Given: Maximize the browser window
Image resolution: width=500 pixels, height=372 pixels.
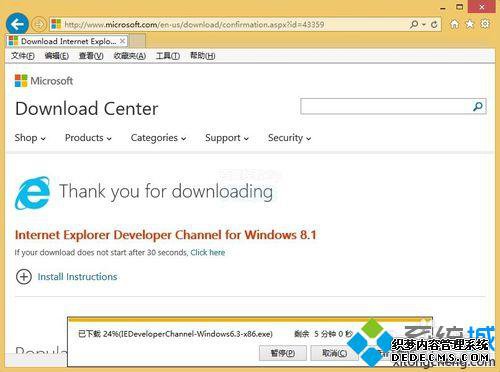Looking at the screenshot, I should coord(459,7).
